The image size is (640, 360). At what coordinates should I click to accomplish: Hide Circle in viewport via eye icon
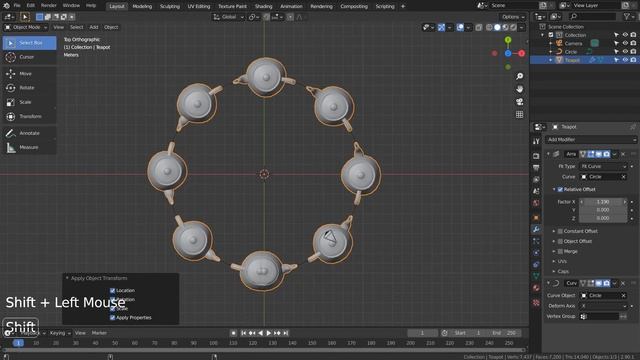625,52
